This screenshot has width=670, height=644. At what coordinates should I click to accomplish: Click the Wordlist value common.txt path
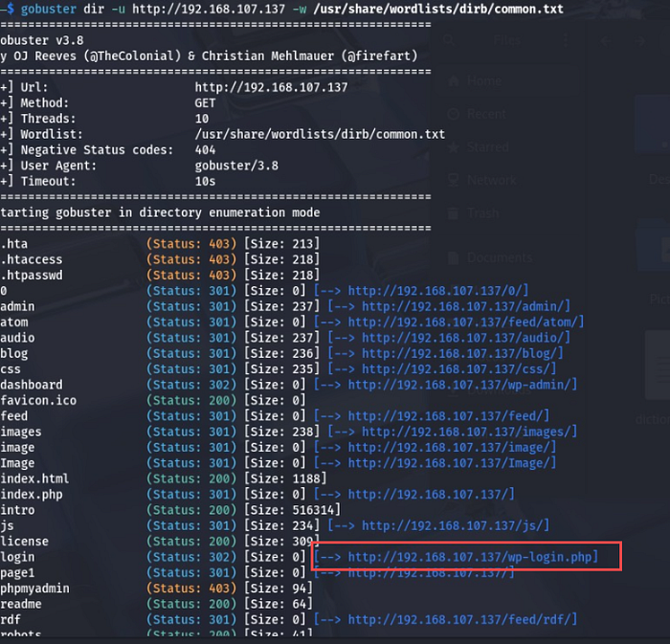(x=320, y=135)
